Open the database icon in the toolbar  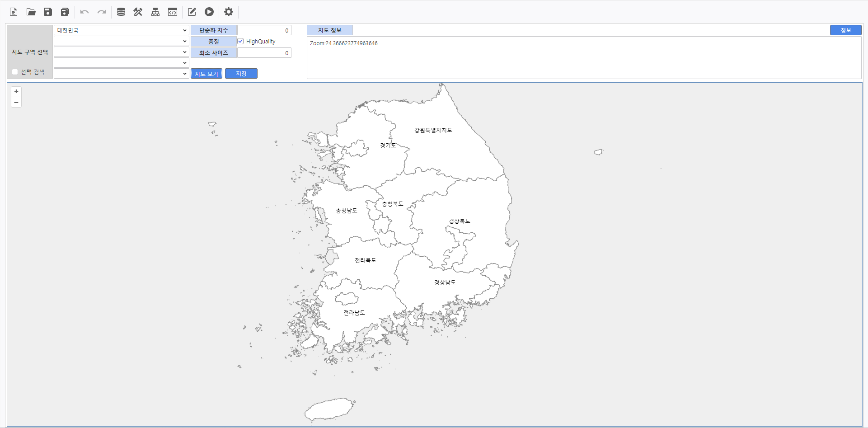click(x=121, y=12)
